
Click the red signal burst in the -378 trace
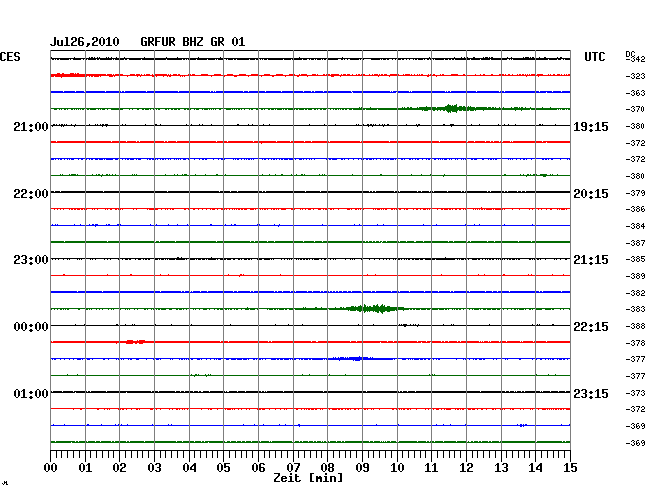(136, 342)
